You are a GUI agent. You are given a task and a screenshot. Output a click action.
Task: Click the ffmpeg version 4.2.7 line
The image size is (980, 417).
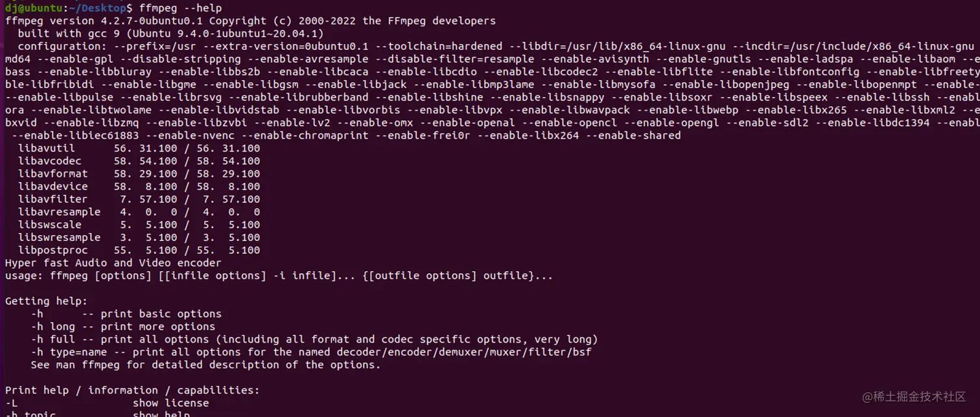(x=250, y=21)
